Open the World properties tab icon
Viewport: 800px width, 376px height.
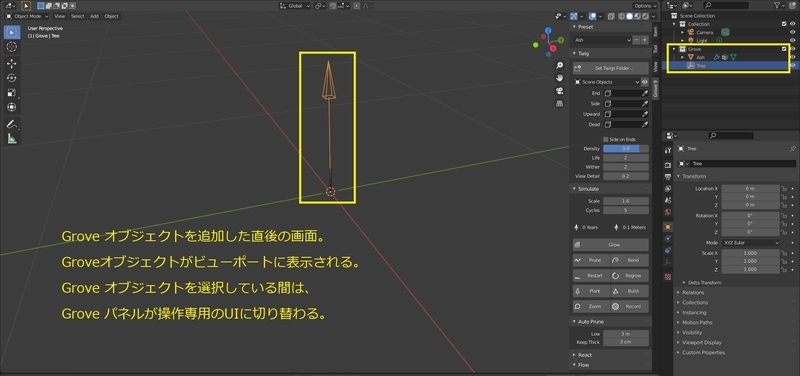coord(668,212)
